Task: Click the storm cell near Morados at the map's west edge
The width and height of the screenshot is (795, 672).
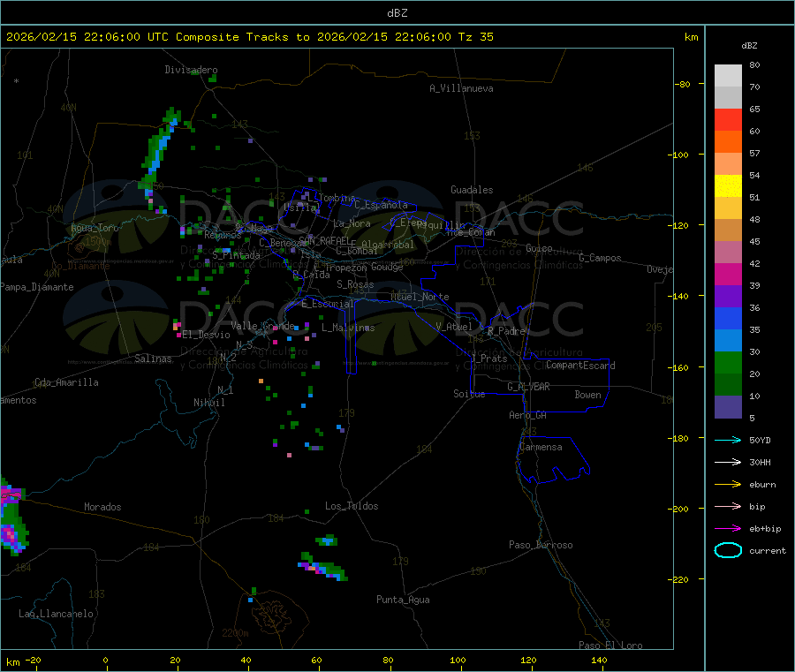Action: point(12,516)
